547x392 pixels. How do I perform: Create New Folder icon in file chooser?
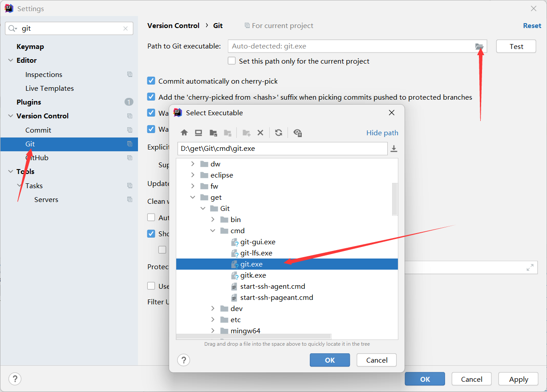coord(246,133)
